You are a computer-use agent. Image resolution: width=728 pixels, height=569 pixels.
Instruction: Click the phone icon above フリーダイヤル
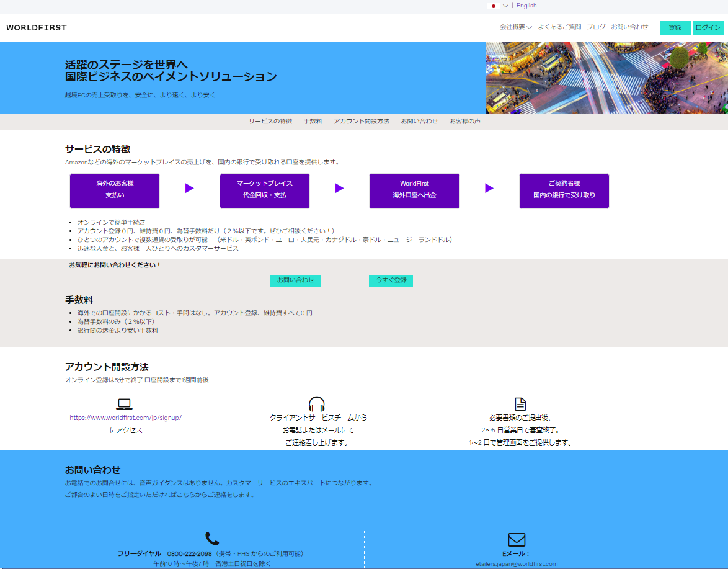pyautogui.click(x=211, y=539)
